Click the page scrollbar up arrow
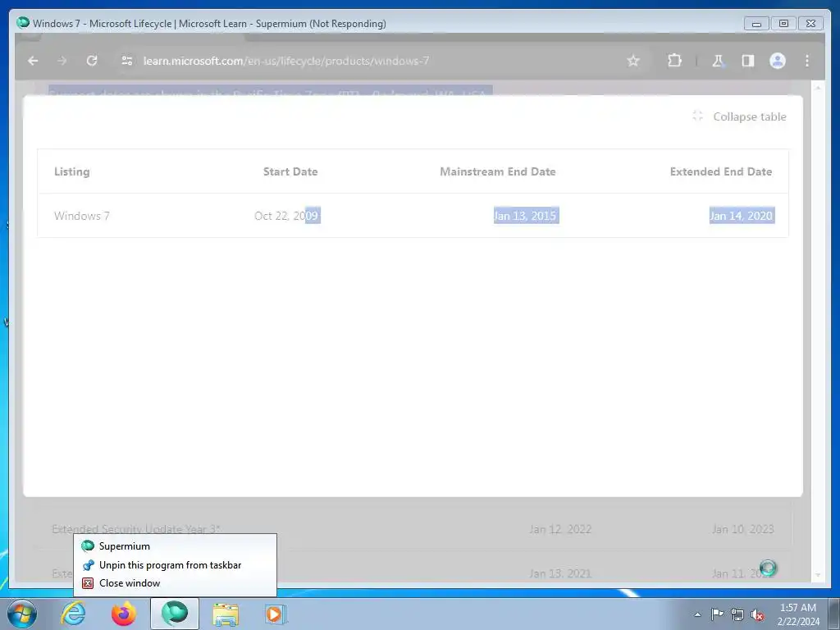The width and height of the screenshot is (840, 630). coord(818,87)
